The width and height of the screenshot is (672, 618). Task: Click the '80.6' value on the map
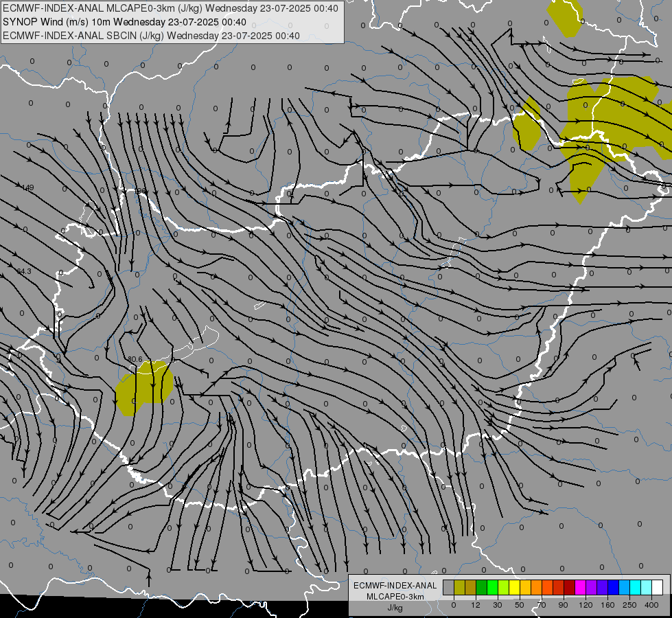135,359
